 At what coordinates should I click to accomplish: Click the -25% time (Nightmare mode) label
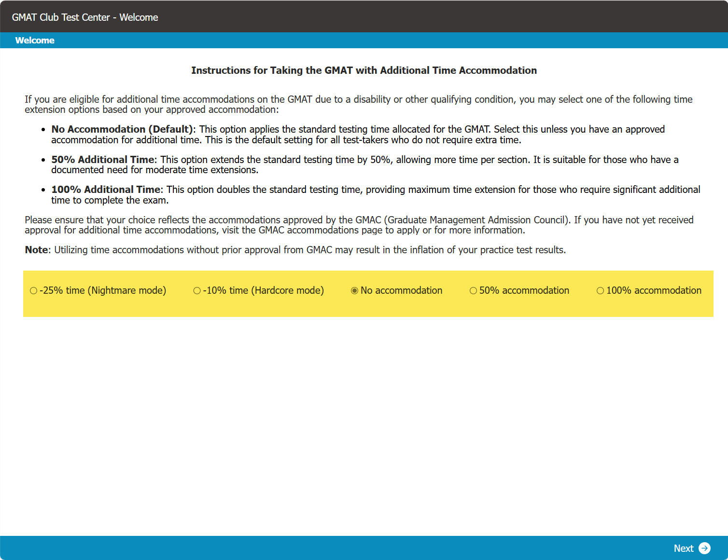click(103, 290)
